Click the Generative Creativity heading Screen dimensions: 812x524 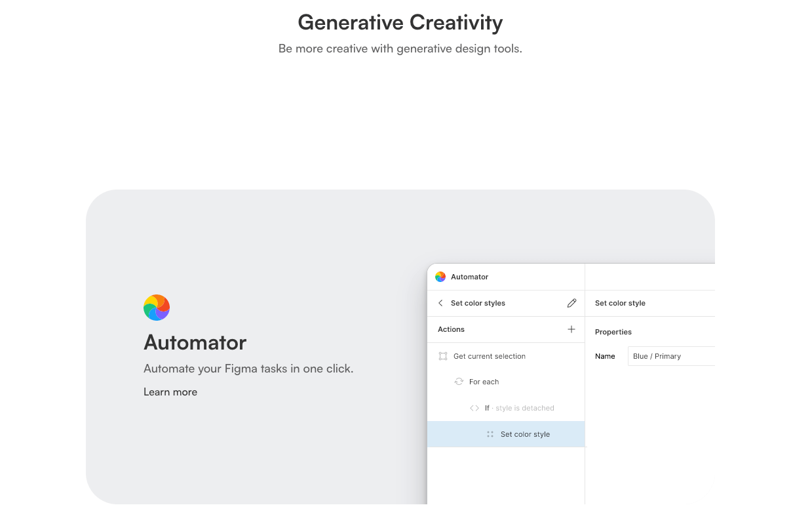coord(400,22)
